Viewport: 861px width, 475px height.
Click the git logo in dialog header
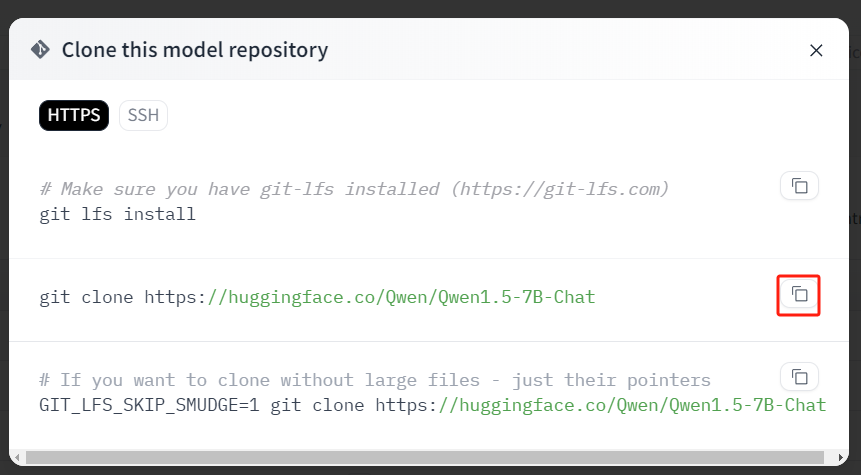40,49
